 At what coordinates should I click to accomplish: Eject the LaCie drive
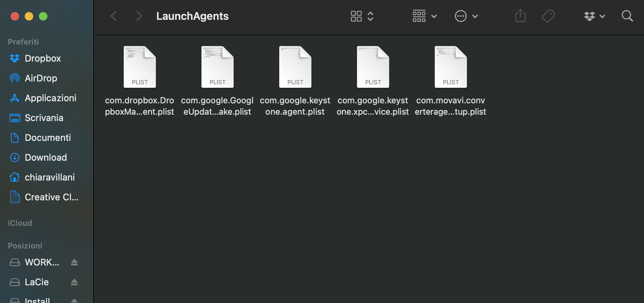[x=74, y=282]
